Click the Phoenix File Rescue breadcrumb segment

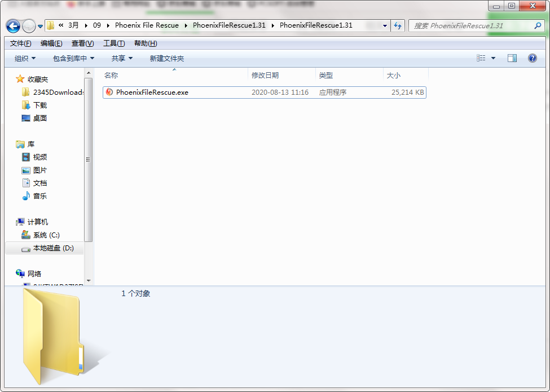coord(147,25)
